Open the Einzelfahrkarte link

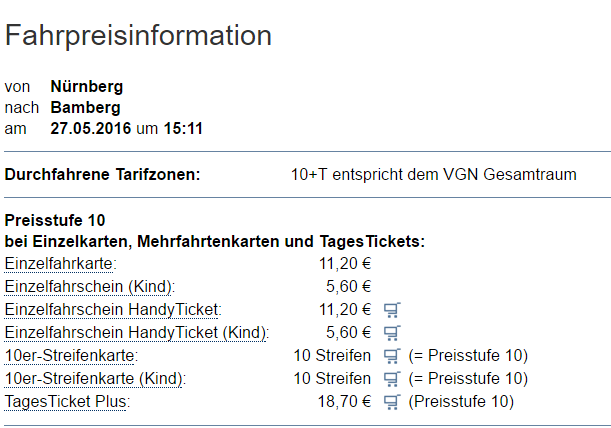coord(59,264)
